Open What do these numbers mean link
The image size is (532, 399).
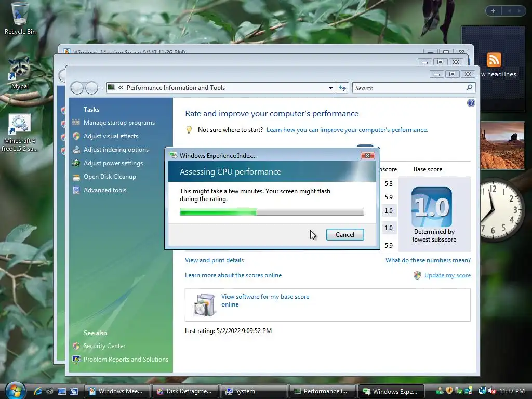(x=428, y=260)
